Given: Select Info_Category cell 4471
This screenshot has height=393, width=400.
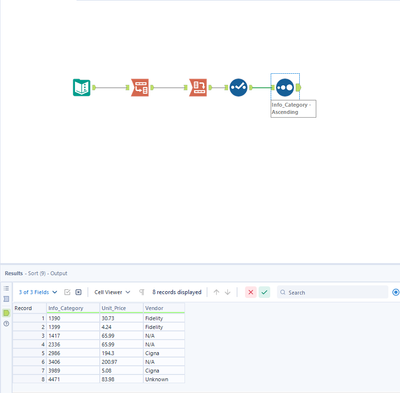Looking at the screenshot, I should point(73,379).
